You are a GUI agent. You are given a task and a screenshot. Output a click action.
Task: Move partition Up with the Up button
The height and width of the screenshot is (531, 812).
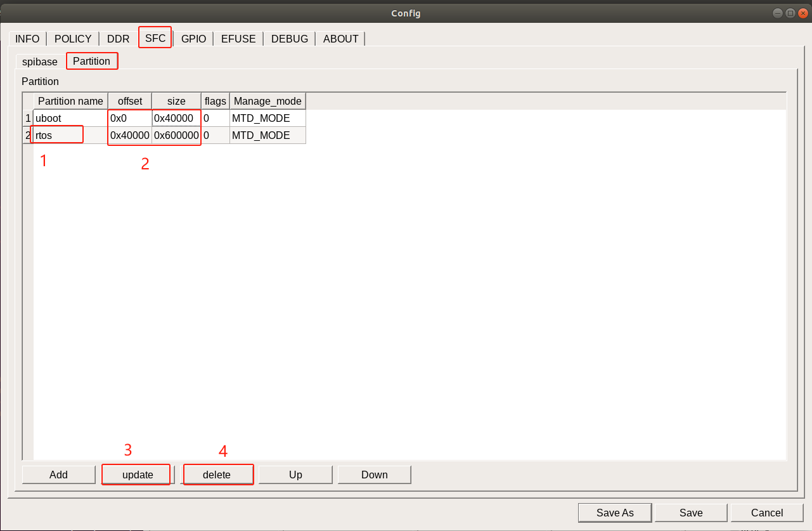pos(295,475)
